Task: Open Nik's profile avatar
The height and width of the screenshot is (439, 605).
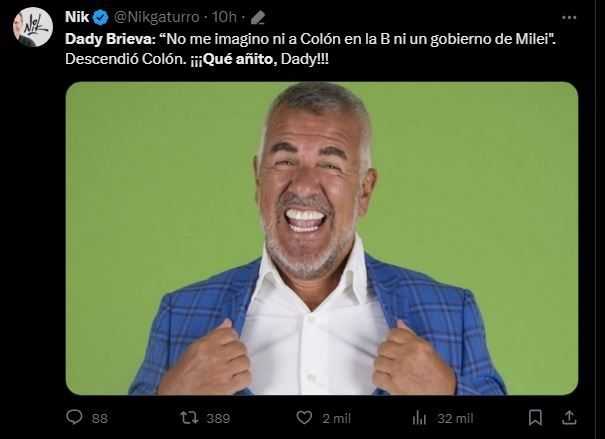Action: 33,27
